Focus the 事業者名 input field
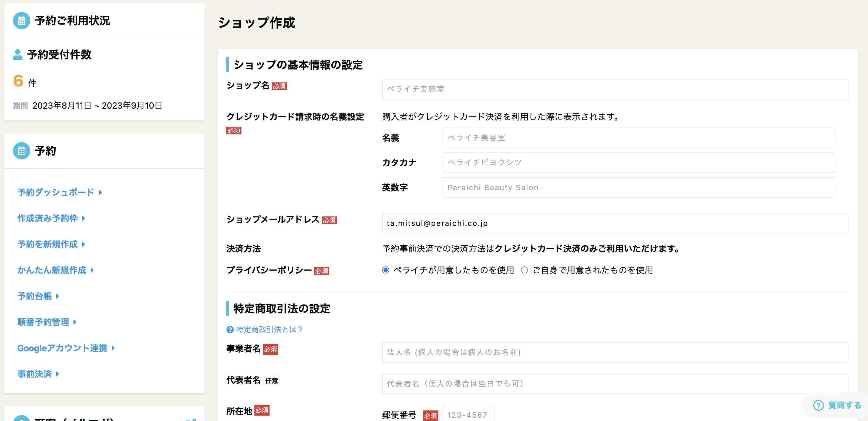The width and height of the screenshot is (868, 421). point(615,352)
